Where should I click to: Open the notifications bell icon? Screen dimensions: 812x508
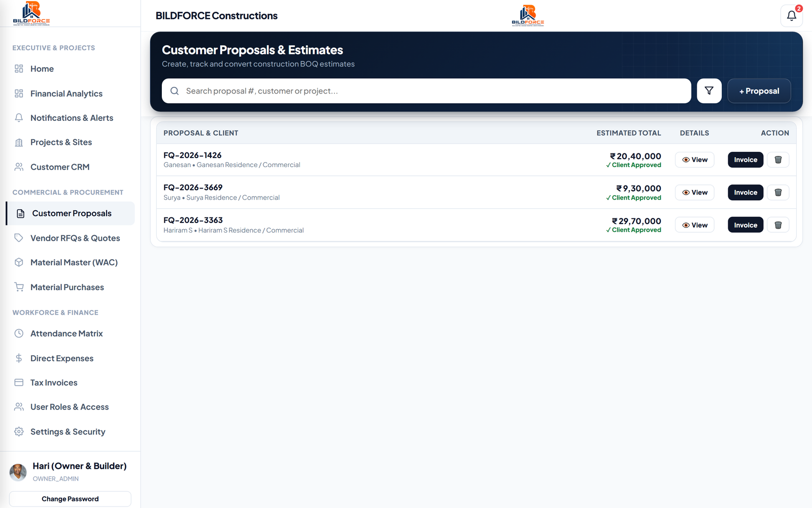coord(791,16)
